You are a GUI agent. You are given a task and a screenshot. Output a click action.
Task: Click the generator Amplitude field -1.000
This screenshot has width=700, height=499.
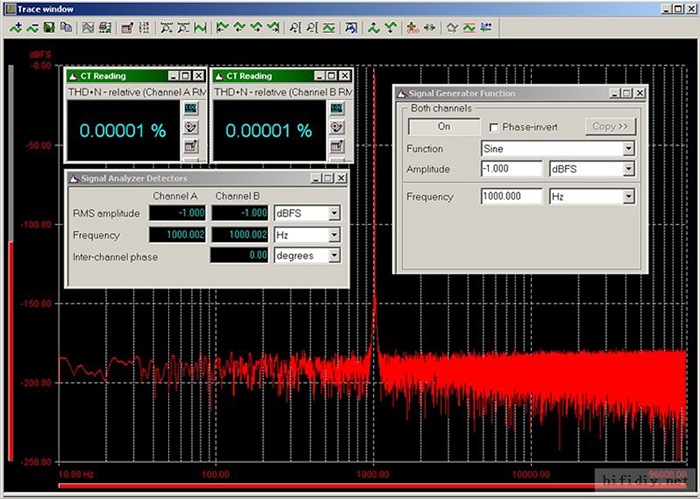(x=512, y=169)
